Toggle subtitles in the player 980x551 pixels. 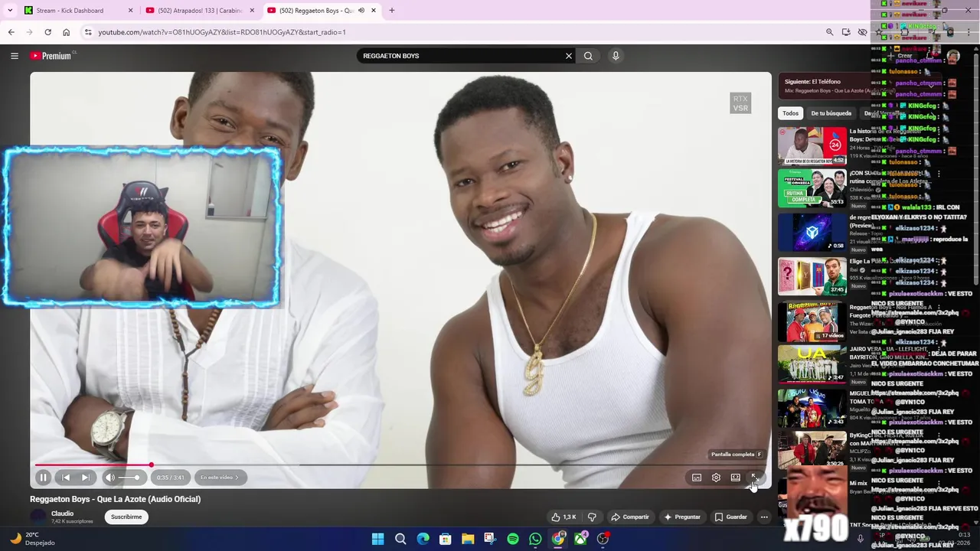697,478
